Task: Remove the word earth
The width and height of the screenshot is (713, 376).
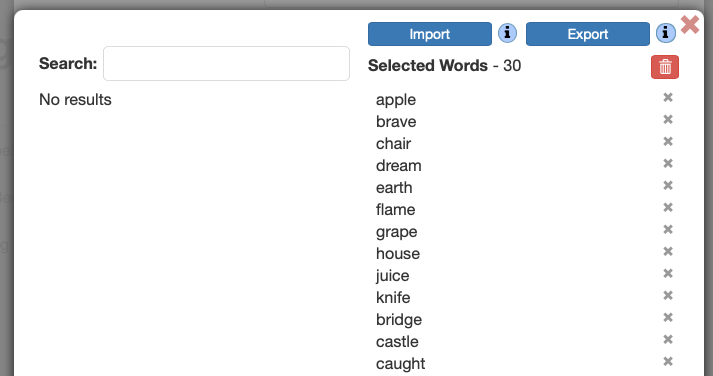Action: pos(668,185)
